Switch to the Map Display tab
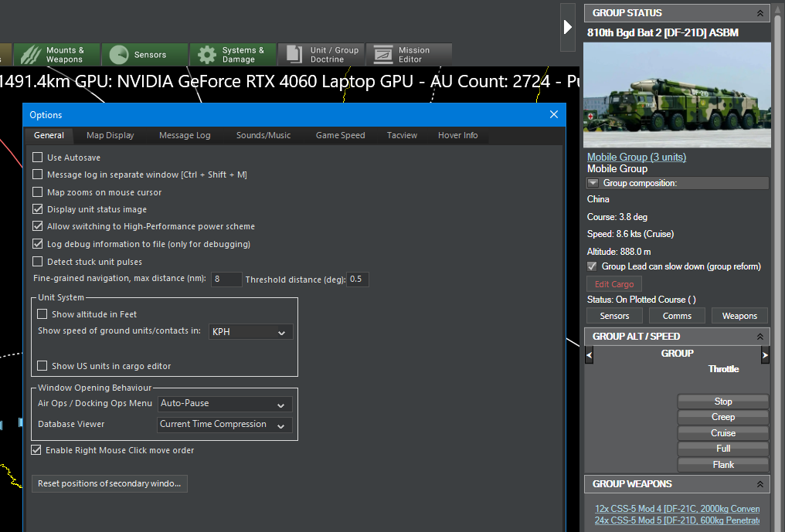Viewport: 785px width, 532px height. click(110, 136)
